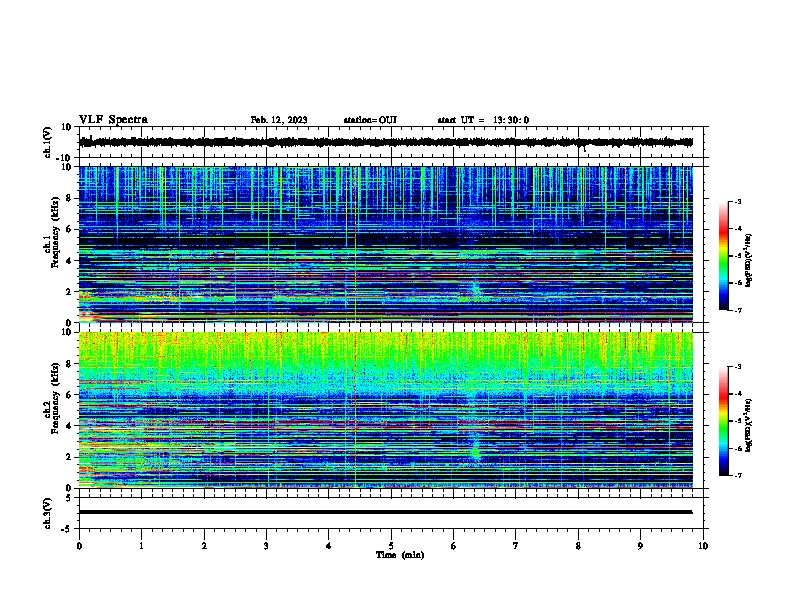
Task: Click the ch.1 voltage waveform trace
Action: click(386, 142)
